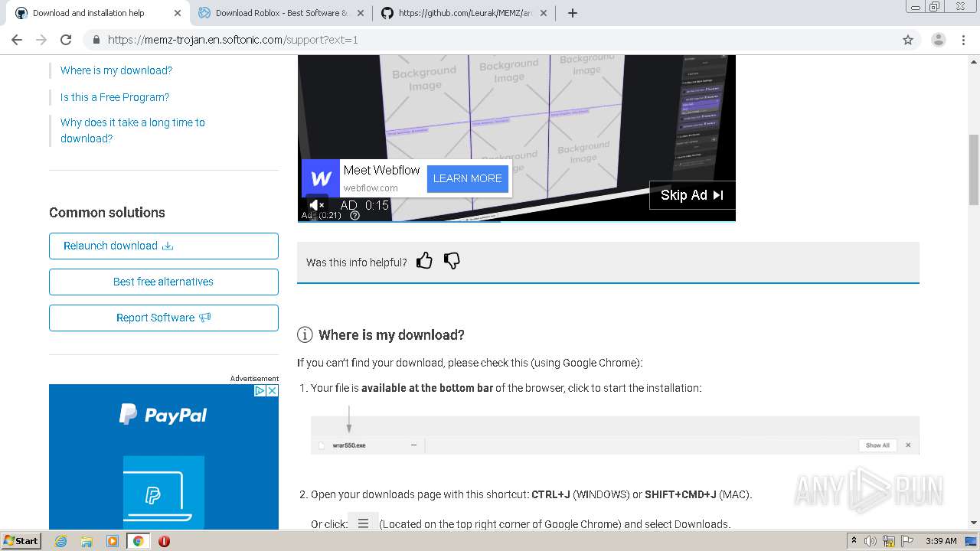
Task: Click Skip Ad on the video
Action: click(x=692, y=195)
